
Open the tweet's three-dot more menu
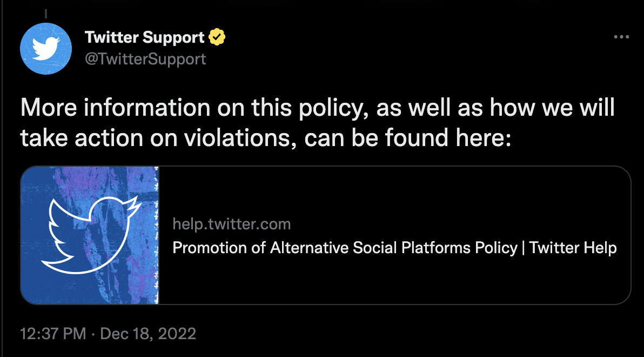pos(622,37)
